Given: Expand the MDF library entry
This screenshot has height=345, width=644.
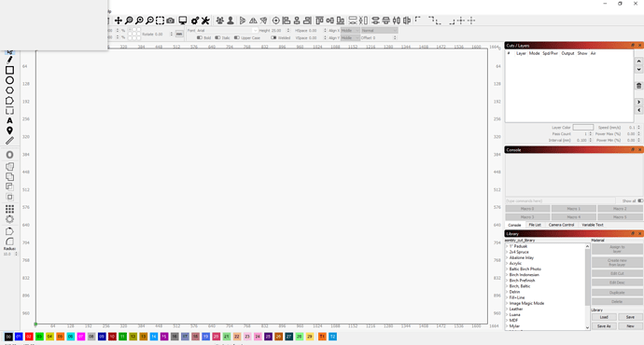Looking at the screenshot, I should pos(507,321).
